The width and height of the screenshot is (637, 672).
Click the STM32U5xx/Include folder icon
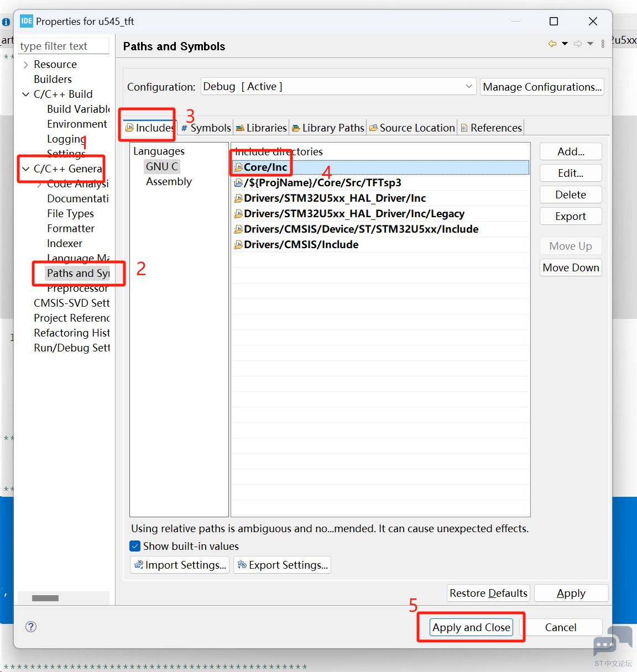pos(238,229)
